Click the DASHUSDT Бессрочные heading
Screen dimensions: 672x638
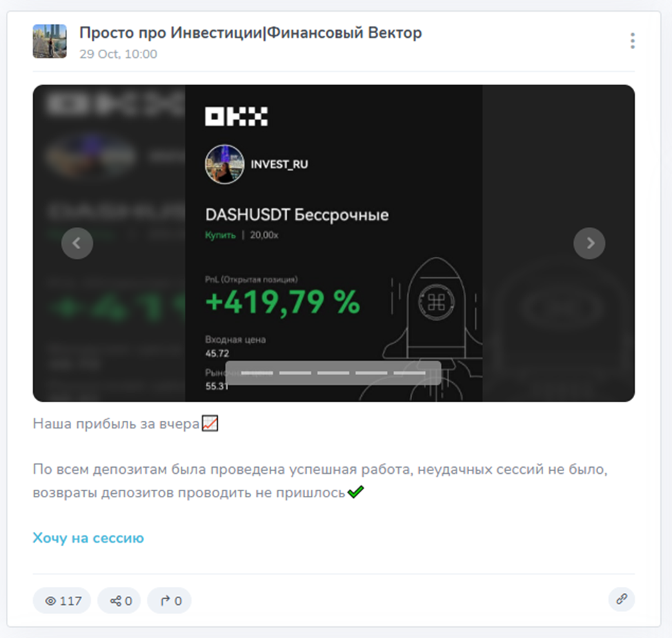pyautogui.click(x=297, y=215)
